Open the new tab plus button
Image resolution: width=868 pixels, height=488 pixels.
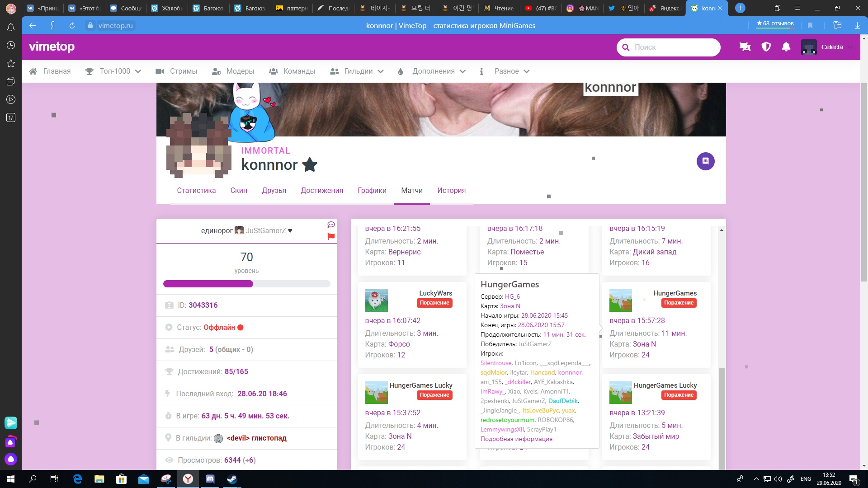pos(740,8)
